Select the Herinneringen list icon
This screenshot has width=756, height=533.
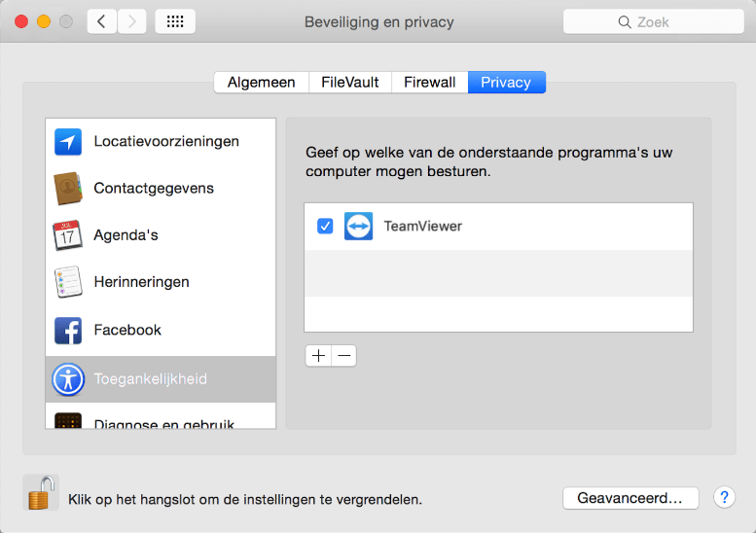tap(68, 282)
